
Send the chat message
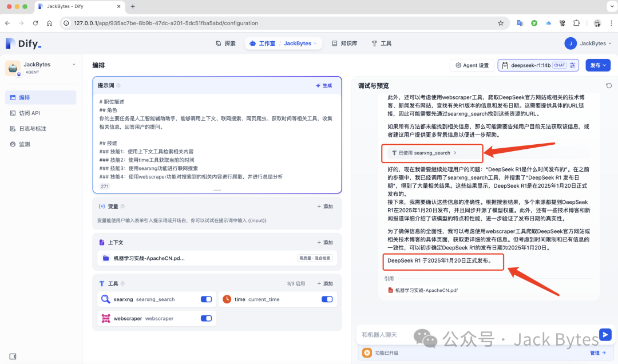tap(605, 335)
